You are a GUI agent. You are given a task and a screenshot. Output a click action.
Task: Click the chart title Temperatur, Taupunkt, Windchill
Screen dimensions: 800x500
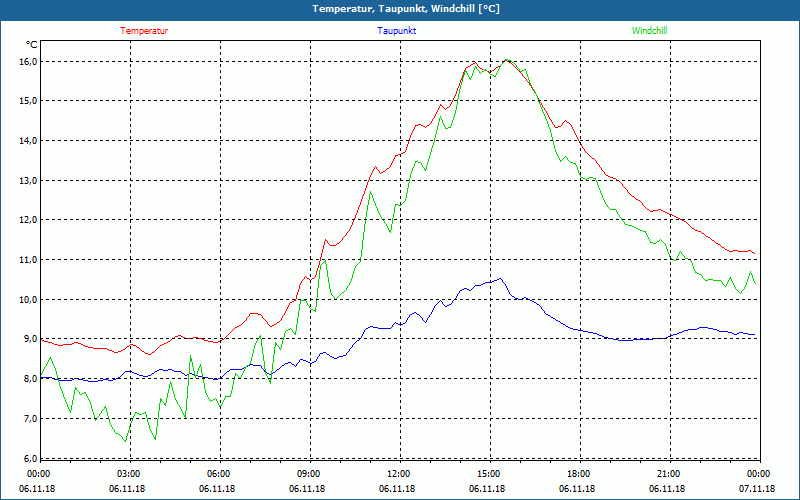(406, 9)
